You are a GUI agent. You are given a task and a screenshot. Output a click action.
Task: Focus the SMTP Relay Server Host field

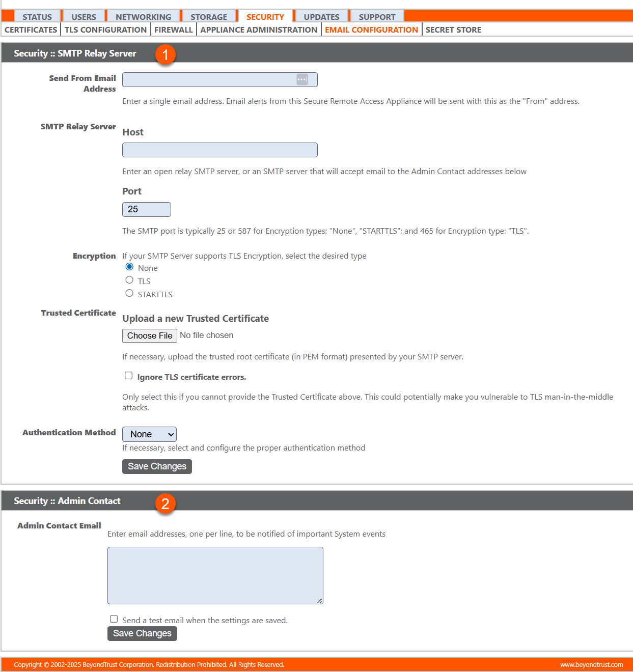pyautogui.click(x=219, y=150)
